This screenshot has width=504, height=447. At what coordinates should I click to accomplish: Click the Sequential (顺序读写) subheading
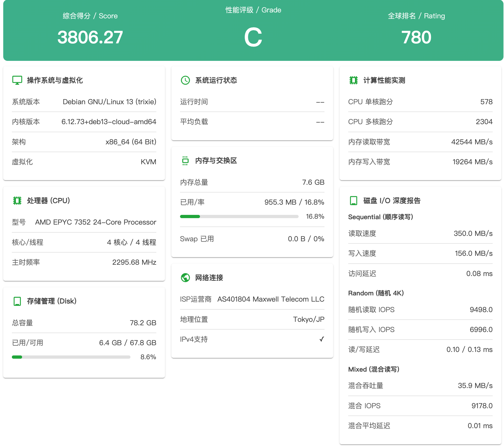381,217
